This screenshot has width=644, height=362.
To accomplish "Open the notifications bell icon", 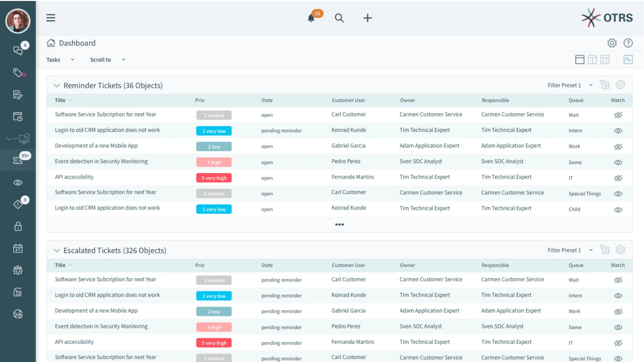I will pos(311,18).
